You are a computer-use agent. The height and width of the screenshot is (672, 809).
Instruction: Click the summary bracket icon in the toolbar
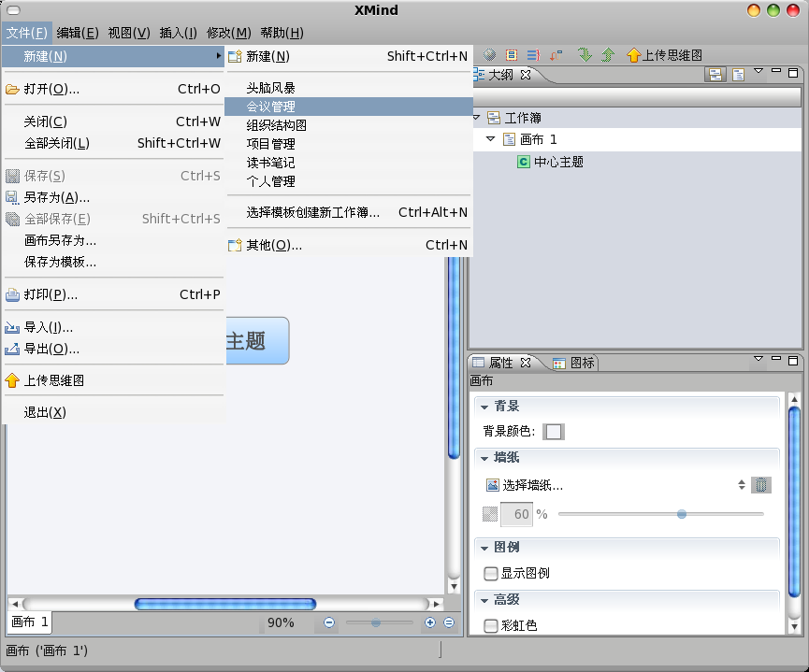coord(533,55)
